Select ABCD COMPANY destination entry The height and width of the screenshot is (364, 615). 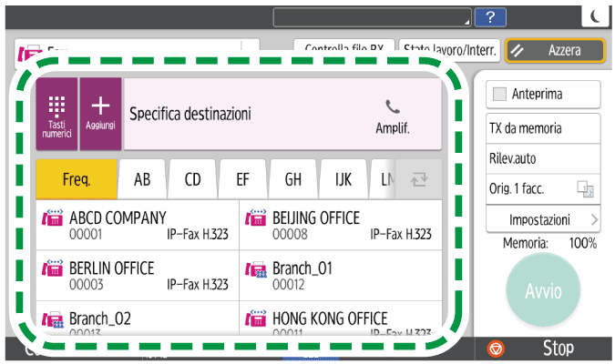[137, 226]
